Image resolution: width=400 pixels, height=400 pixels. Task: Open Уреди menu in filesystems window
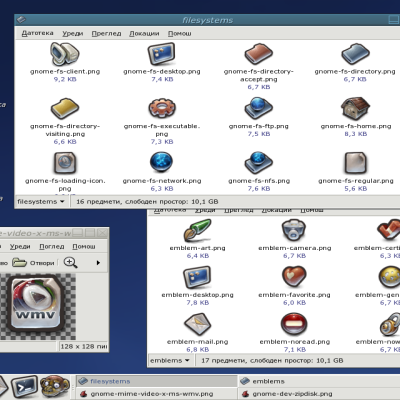73,33
